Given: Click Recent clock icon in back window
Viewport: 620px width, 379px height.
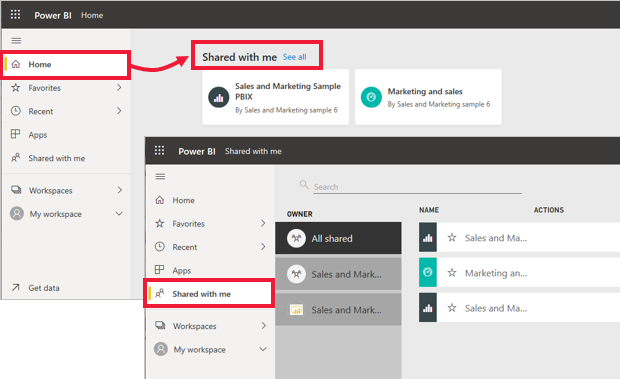Looking at the screenshot, I should pos(16,111).
